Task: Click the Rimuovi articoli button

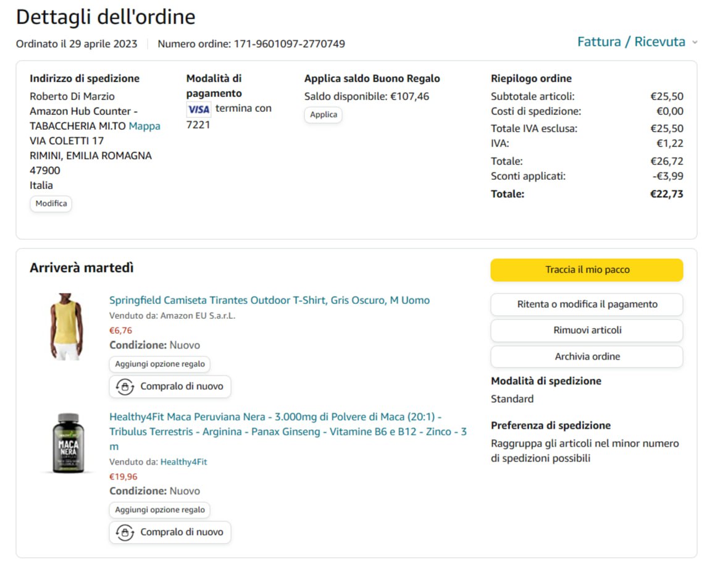Action: point(587,330)
